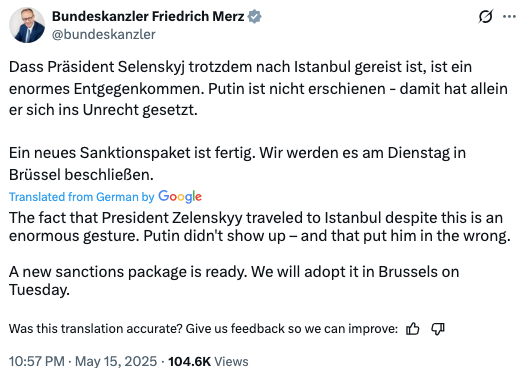Give thumbs down for translation accuracy
Screen dimensions: 531x368
438,329
